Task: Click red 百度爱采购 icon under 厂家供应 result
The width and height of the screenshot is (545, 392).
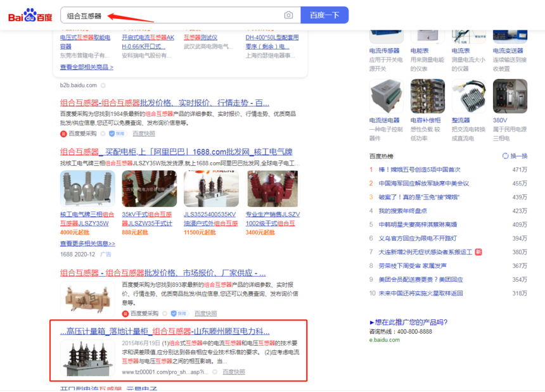Action: click(x=125, y=313)
